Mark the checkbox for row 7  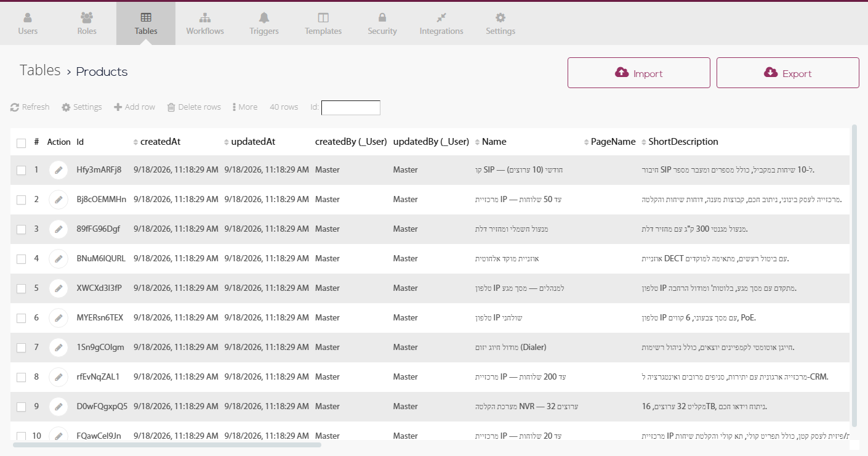coord(22,348)
